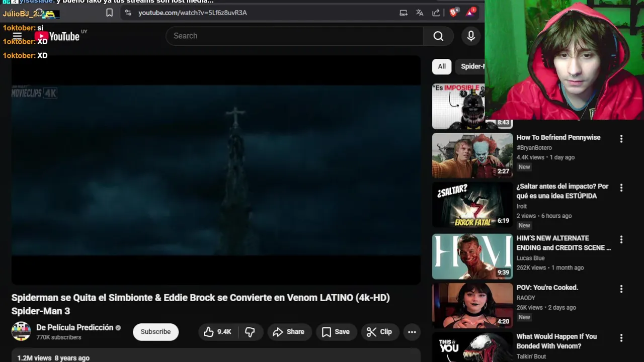Click the #BryanBotero channel name
This screenshot has width=644, height=362.
tap(534, 148)
